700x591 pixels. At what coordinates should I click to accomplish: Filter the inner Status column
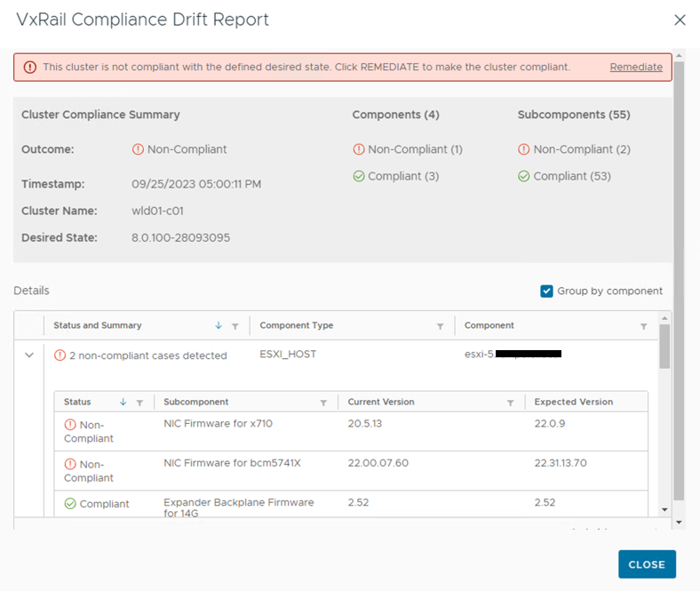click(139, 403)
